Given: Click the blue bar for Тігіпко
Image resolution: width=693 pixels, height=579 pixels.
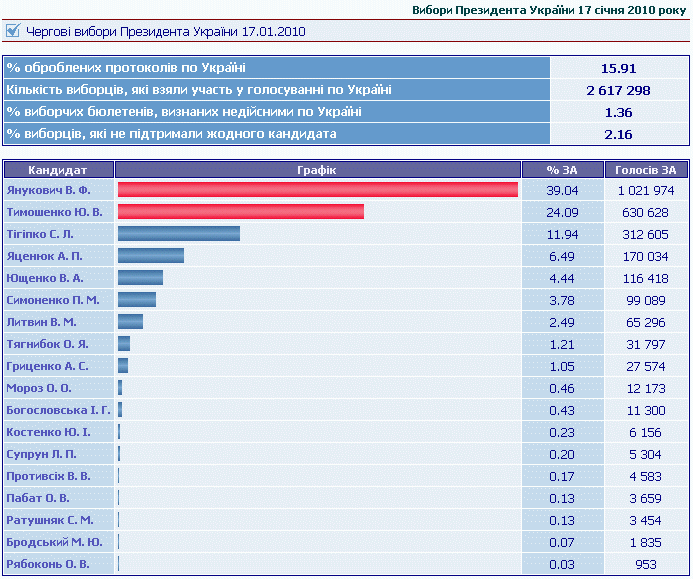Looking at the screenshot, I should pyautogui.click(x=178, y=234).
